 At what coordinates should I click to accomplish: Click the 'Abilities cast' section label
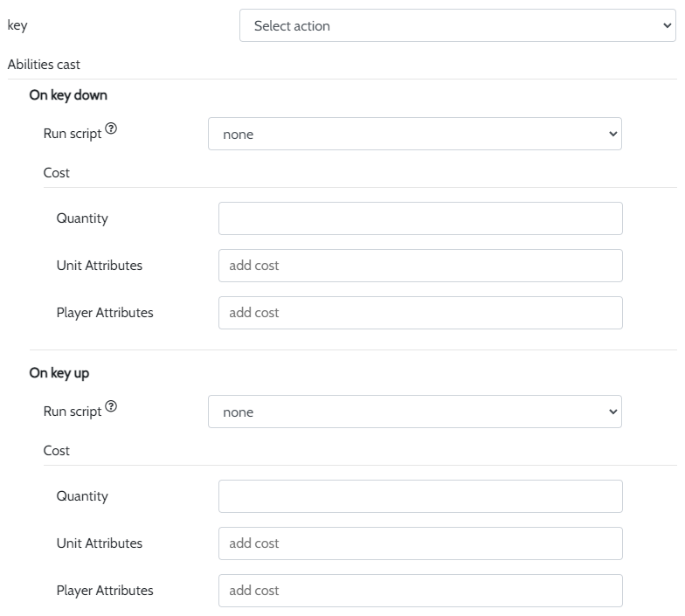(44, 65)
